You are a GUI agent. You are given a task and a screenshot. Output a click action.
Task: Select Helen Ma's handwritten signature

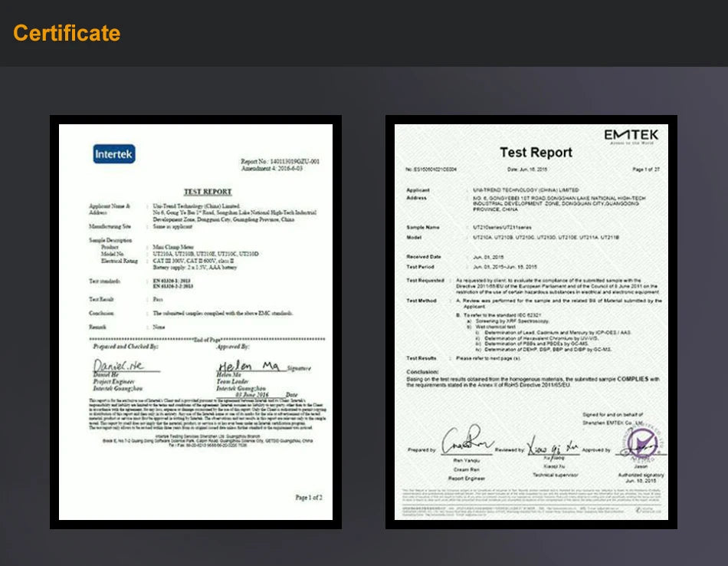249,367
